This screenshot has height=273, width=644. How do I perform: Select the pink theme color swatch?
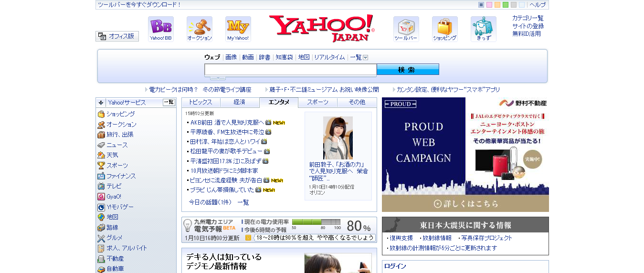[489, 5]
